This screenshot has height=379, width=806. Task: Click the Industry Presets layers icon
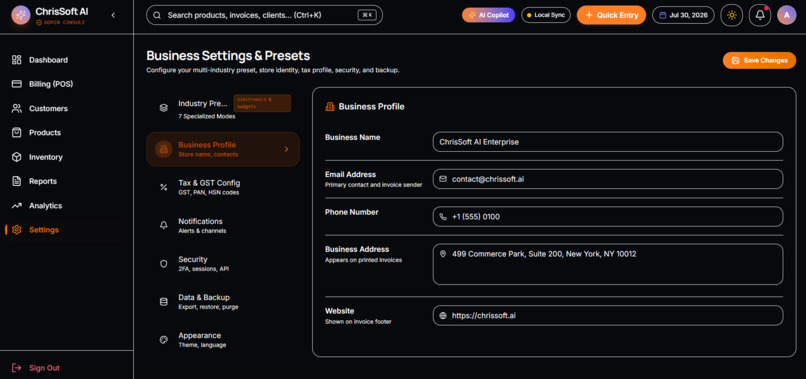click(x=163, y=108)
